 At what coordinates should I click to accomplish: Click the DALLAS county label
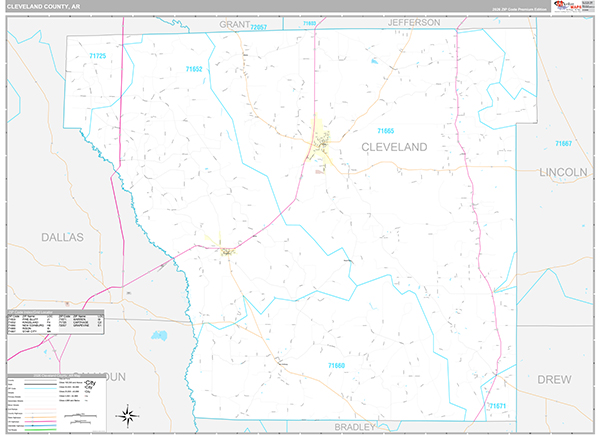[x=62, y=237]
